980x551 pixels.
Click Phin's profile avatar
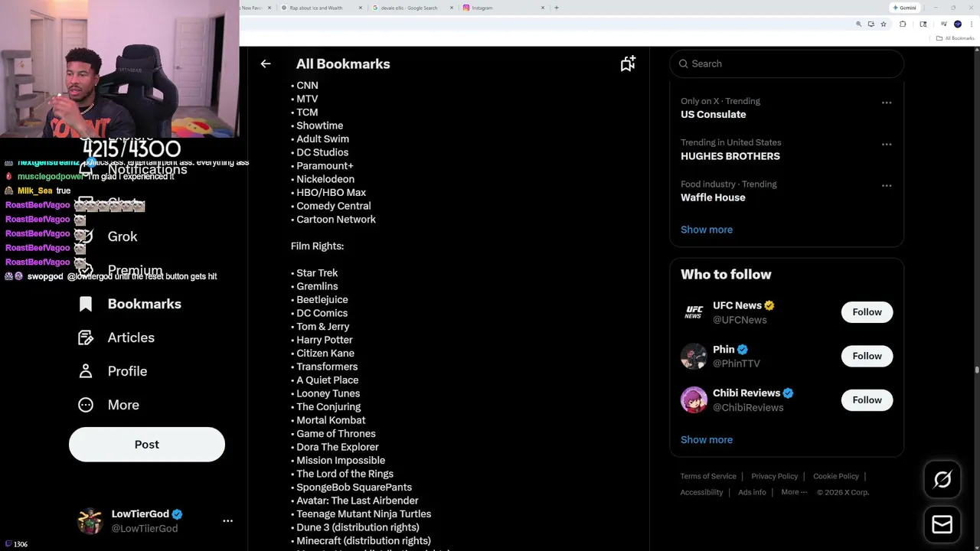point(694,356)
